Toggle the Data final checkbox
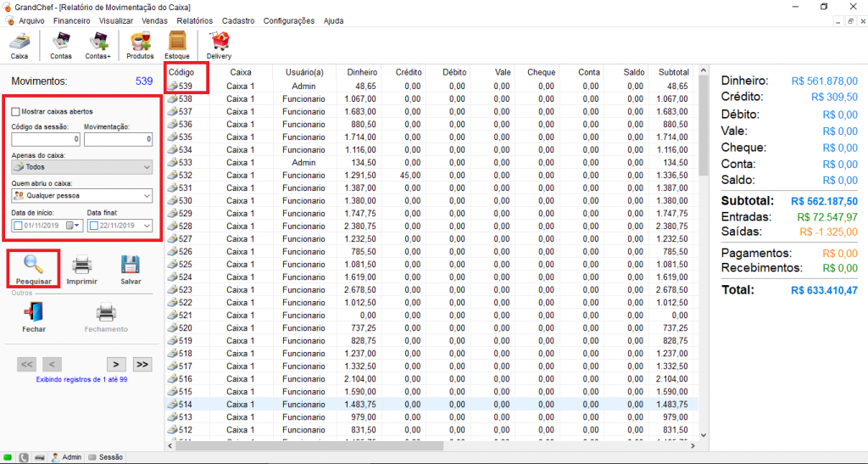Image resolution: width=868 pixels, height=464 pixels. [93, 226]
